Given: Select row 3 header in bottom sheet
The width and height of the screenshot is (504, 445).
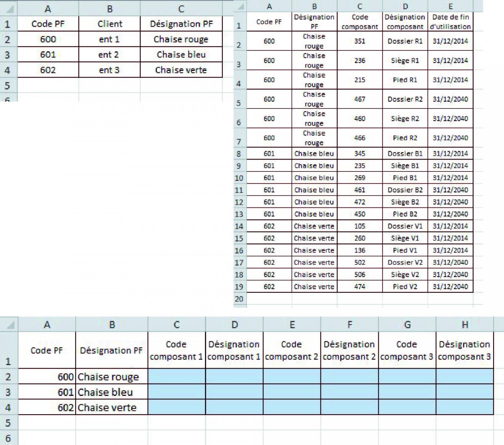Looking at the screenshot, I should pyautogui.click(x=9, y=392).
